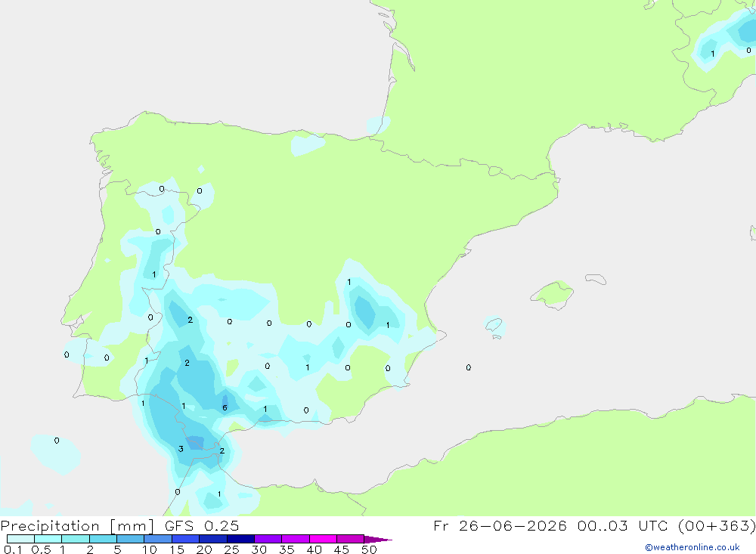
Task: Click the dark blue swatch between 20 and 25
Action: click(213, 539)
